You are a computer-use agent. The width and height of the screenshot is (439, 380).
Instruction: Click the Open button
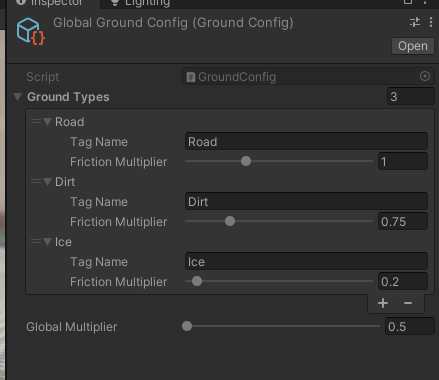point(413,46)
